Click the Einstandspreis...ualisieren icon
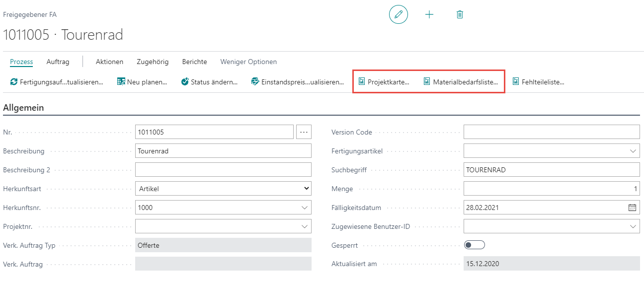 pos(255,82)
